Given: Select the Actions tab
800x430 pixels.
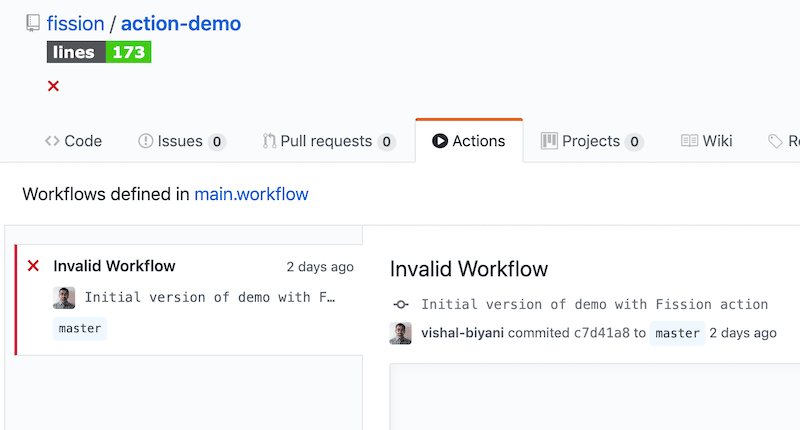Looking at the screenshot, I should 469,141.
